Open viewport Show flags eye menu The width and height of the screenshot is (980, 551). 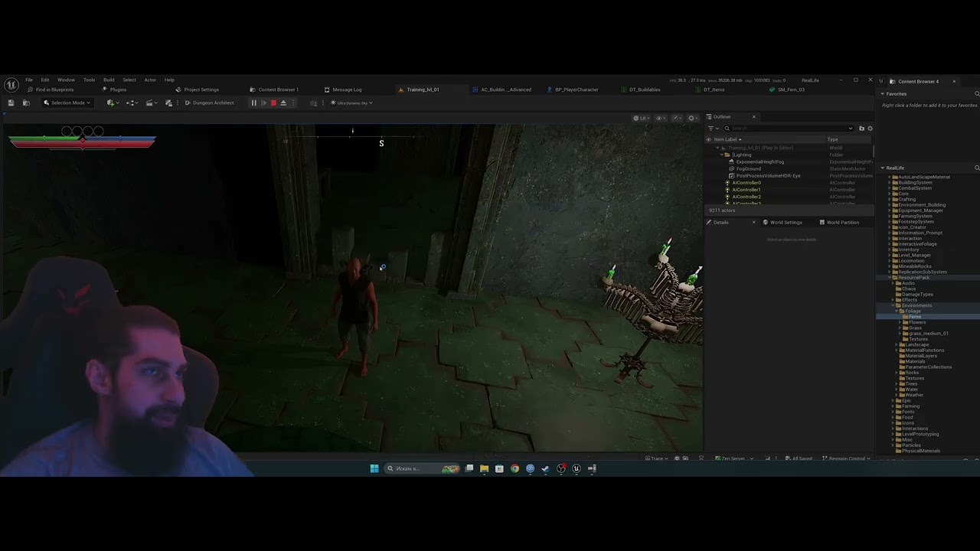(x=660, y=118)
